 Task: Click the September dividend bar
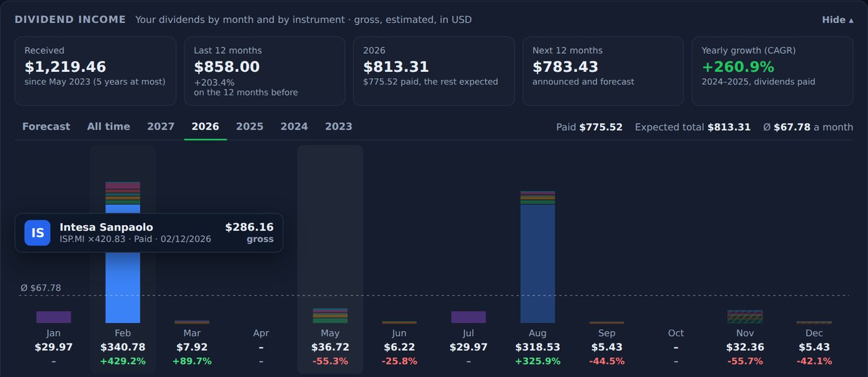click(607, 322)
